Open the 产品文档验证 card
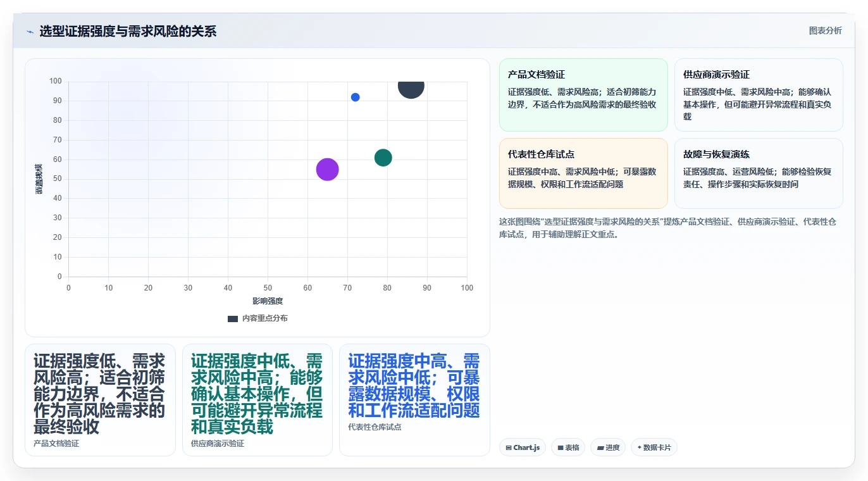The image size is (868, 481). pos(583,95)
